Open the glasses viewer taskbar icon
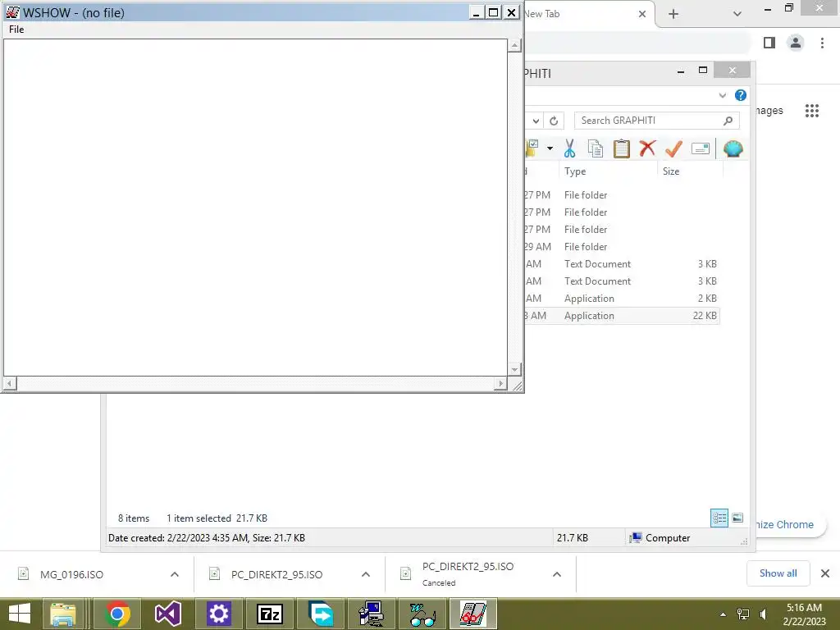This screenshot has height=630, width=840. tap(422, 614)
